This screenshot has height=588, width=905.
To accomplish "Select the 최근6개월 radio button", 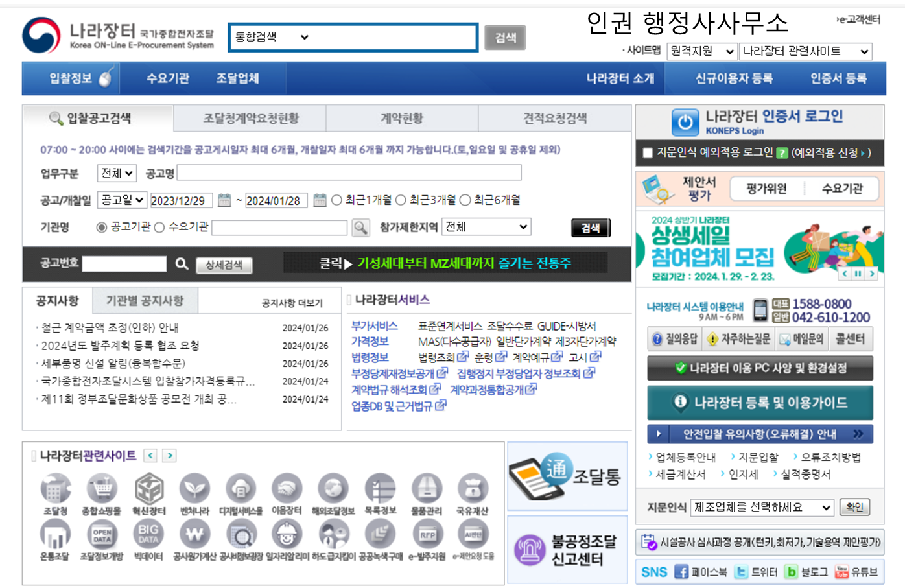I will (x=465, y=200).
